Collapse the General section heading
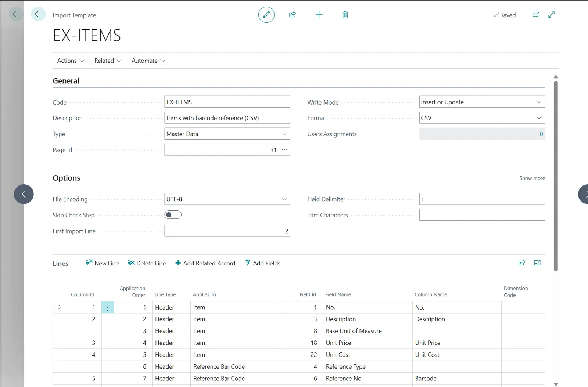 pos(66,81)
